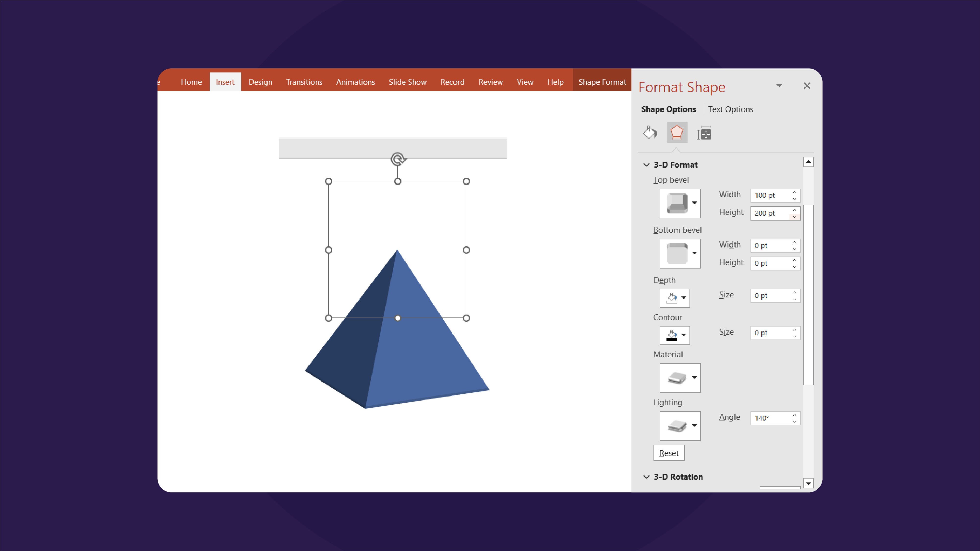Click the Insert menu tab
980x551 pixels.
225,82
